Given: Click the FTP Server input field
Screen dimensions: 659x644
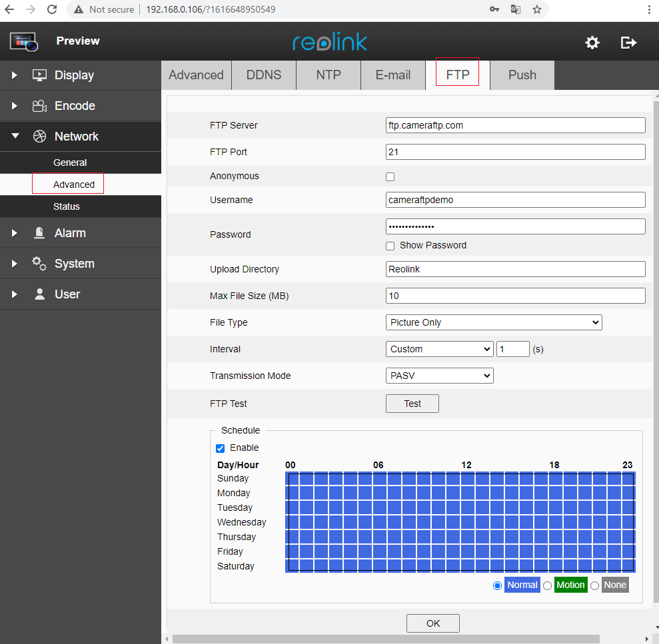Looking at the screenshot, I should tap(515, 125).
